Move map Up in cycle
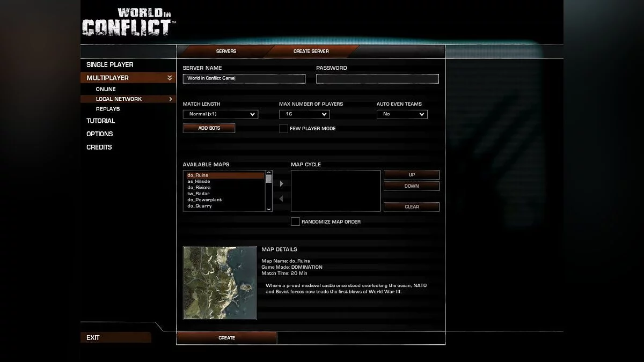This screenshot has width=644, height=362. 412,175
